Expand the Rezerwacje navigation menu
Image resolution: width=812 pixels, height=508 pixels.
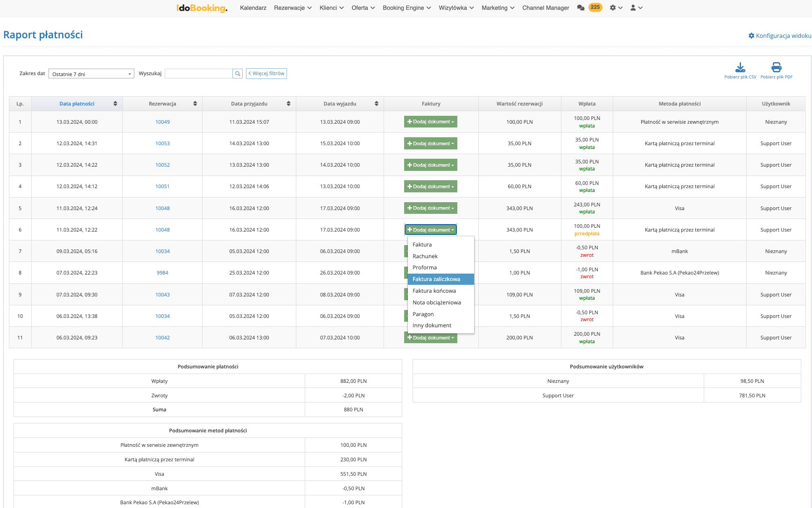tap(293, 8)
